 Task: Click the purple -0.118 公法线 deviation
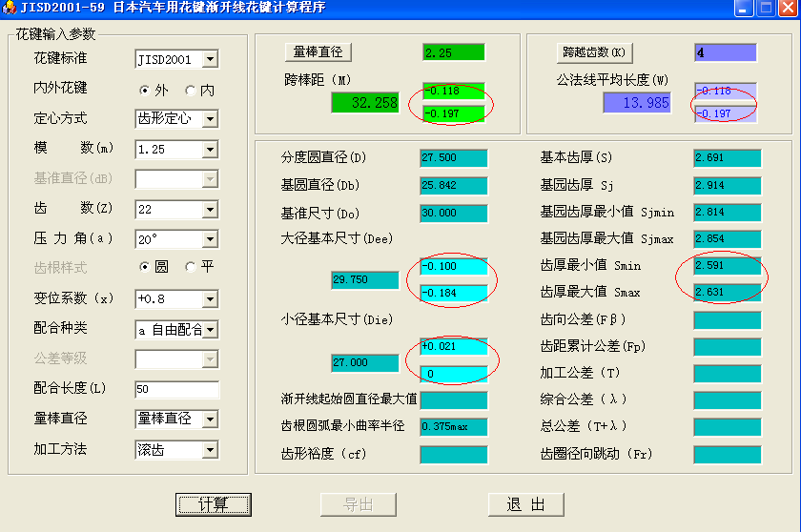(x=726, y=91)
